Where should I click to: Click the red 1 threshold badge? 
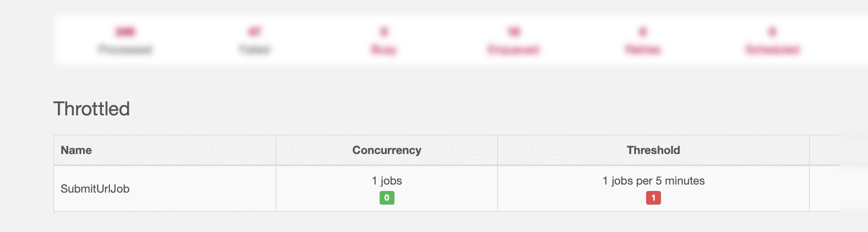653,198
